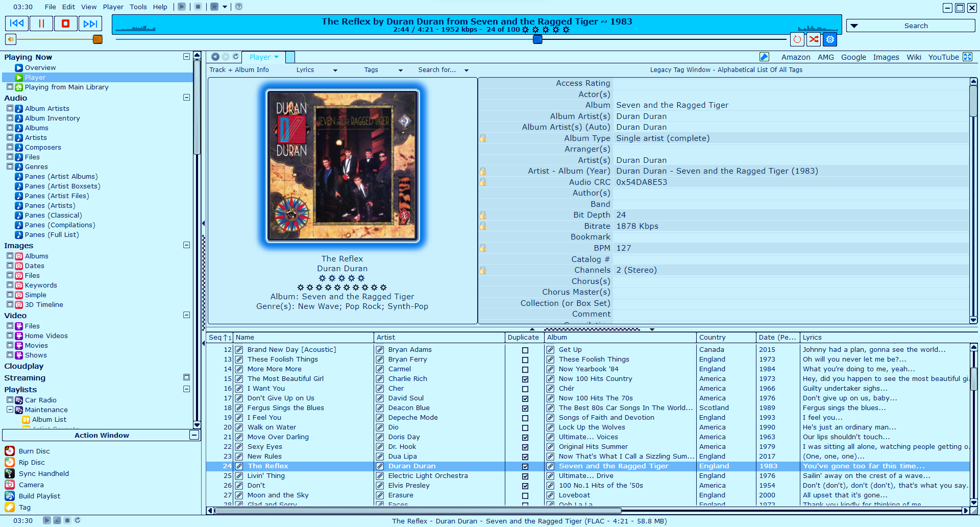
Task: Toggle Duplicate checkbox for Moon and the Sky
Action: [x=525, y=496]
